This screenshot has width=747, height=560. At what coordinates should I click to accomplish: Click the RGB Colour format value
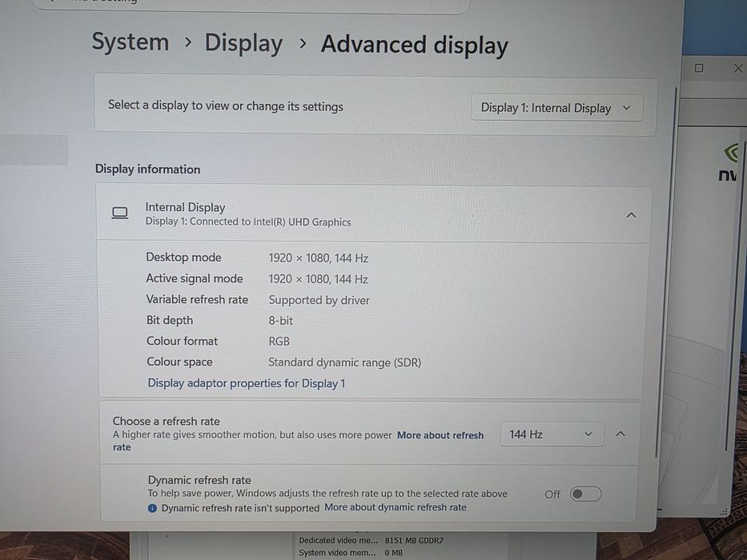(x=279, y=342)
